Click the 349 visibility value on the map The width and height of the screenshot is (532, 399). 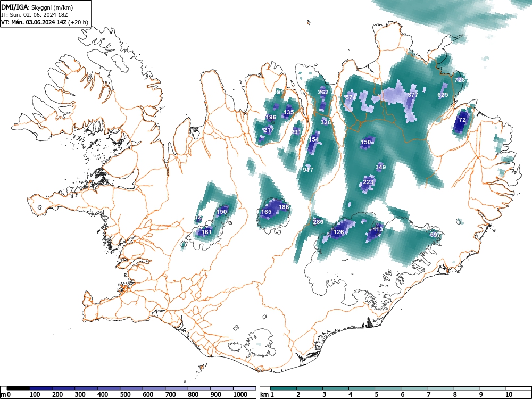coord(380,167)
